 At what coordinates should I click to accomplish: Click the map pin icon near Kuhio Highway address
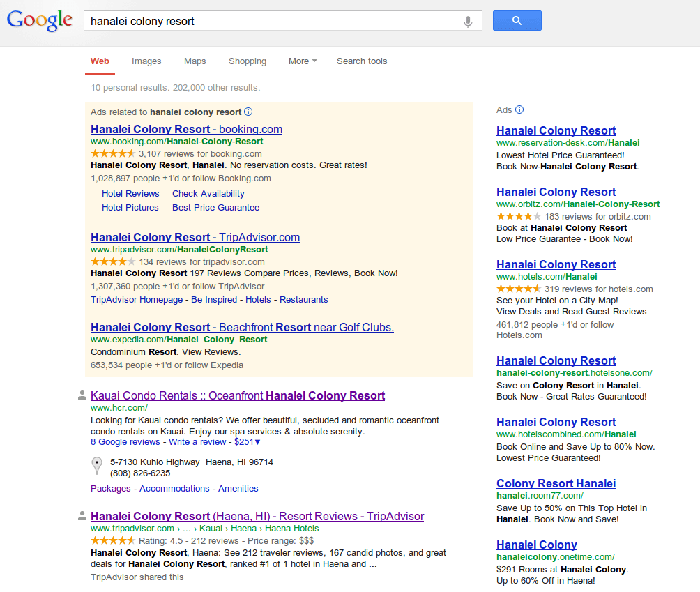click(98, 466)
